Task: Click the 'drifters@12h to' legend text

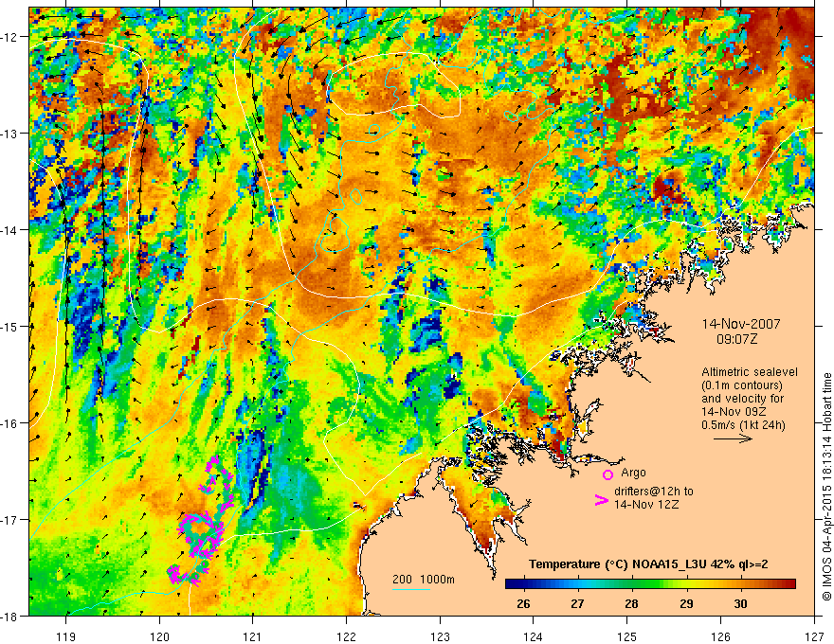Action: [x=654, y=492]
